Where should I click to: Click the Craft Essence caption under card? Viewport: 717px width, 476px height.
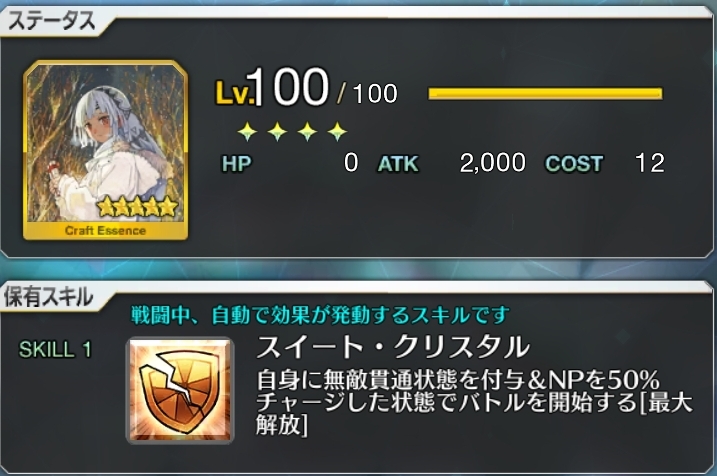coord(105,230)
